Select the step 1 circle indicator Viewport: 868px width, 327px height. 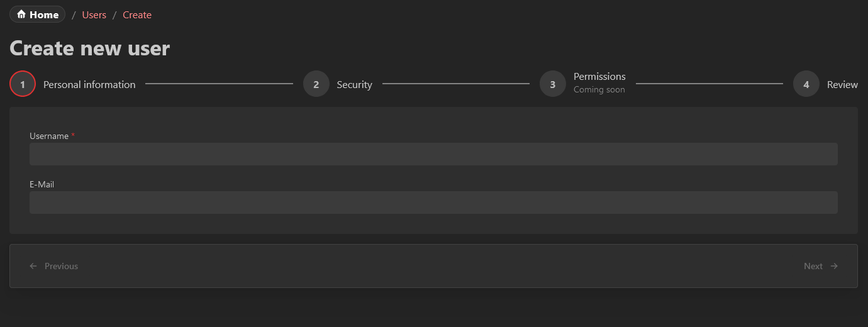[x=23, y=84]
